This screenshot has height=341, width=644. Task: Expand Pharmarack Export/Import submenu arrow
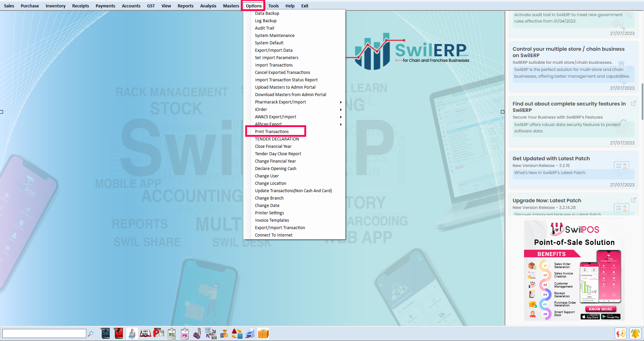pyautogui.click(x=341, y=102)
